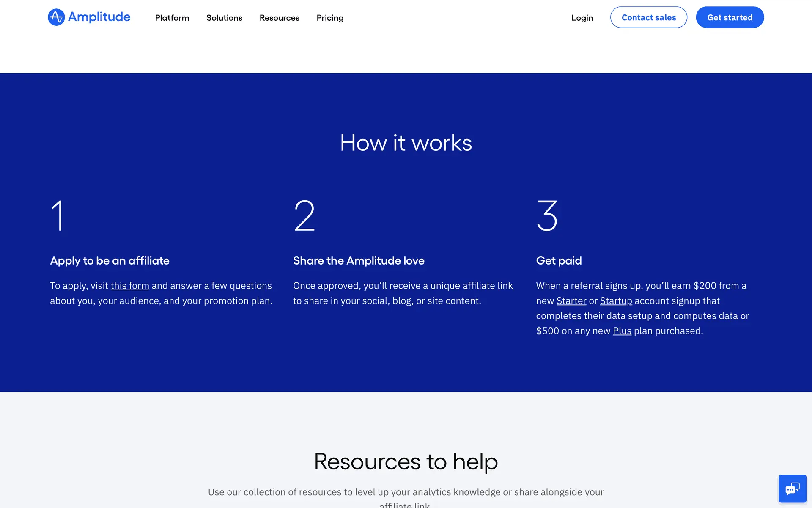Follow the Plus plan link
Screen dimensions: 812x508
pos(622,331)
